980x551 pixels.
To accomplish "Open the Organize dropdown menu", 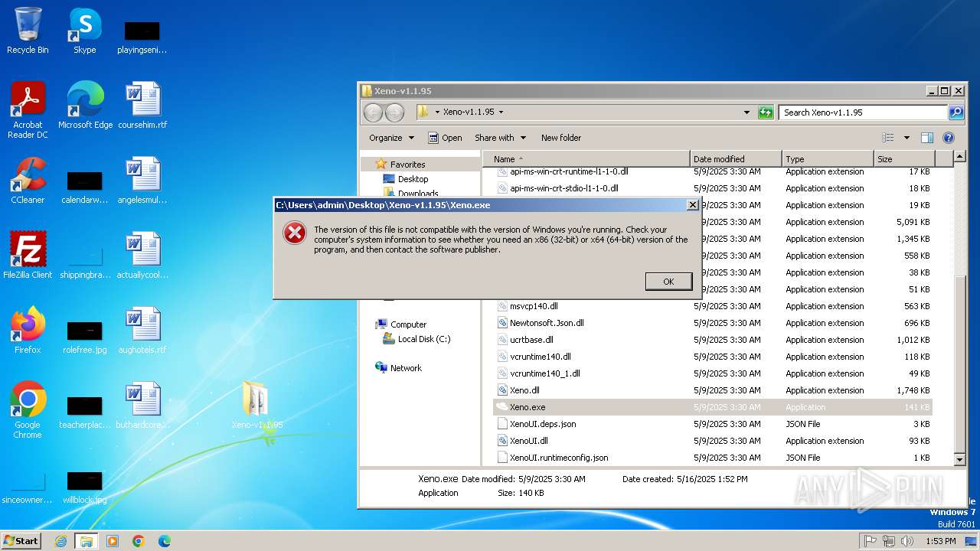I will [391, 138].
